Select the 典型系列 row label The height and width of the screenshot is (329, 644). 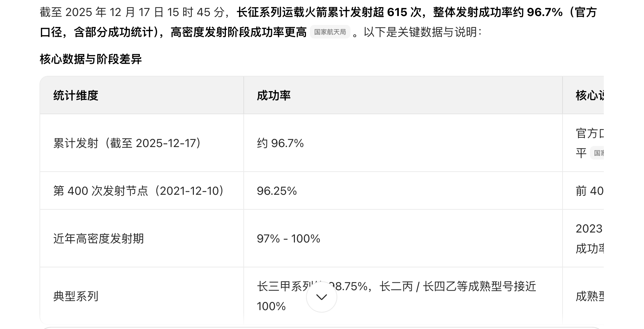coord(76,296)
